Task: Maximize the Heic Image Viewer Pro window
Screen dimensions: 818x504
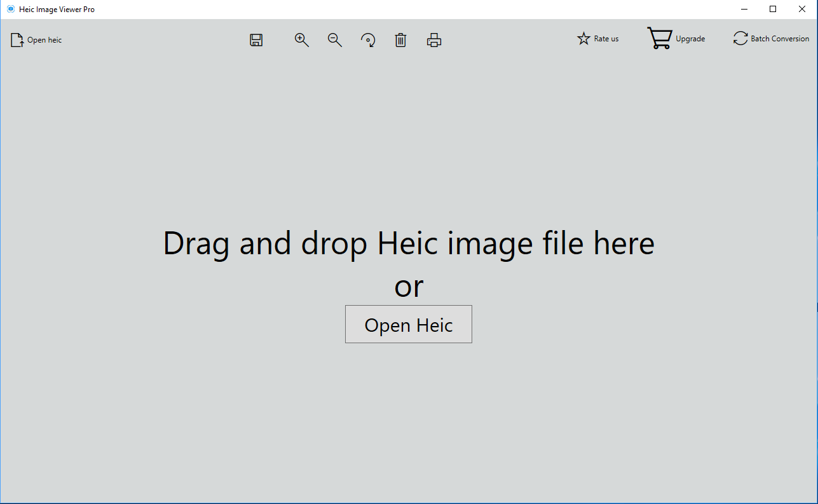Action: click(773, 10)
